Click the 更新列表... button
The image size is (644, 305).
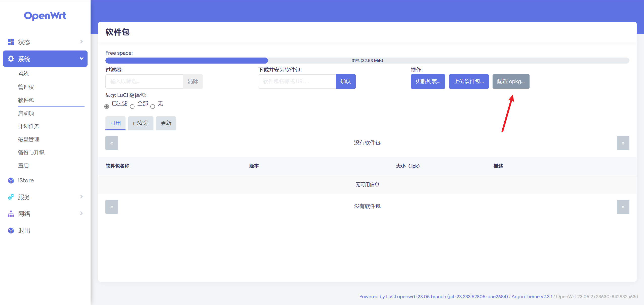point(428,81)
